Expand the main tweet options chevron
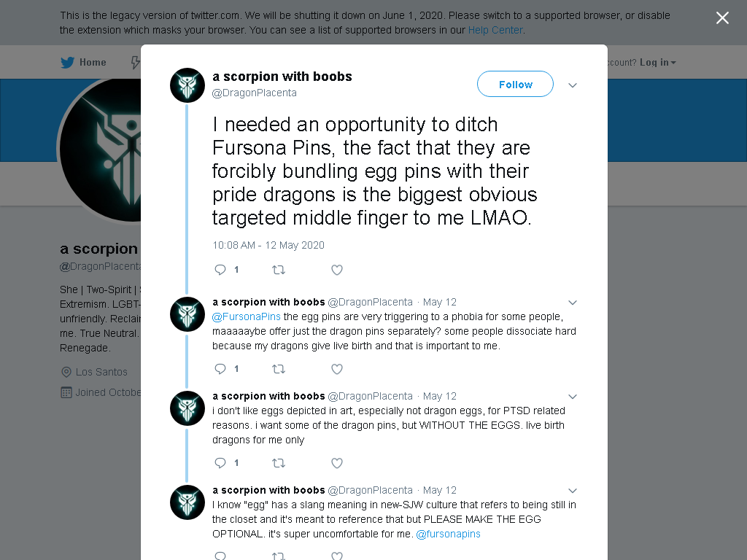Viewport: 747px width, 560px height. point(573,85)
